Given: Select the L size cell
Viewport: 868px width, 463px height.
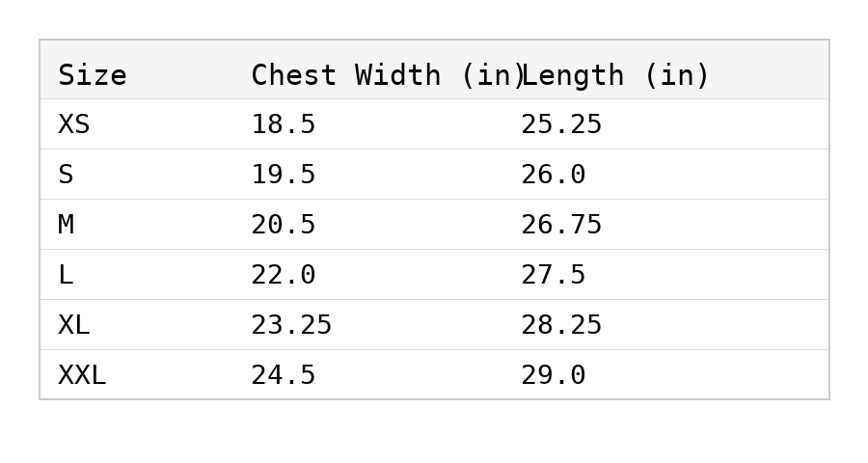Looking at the screenshot, I should point(66,276).
